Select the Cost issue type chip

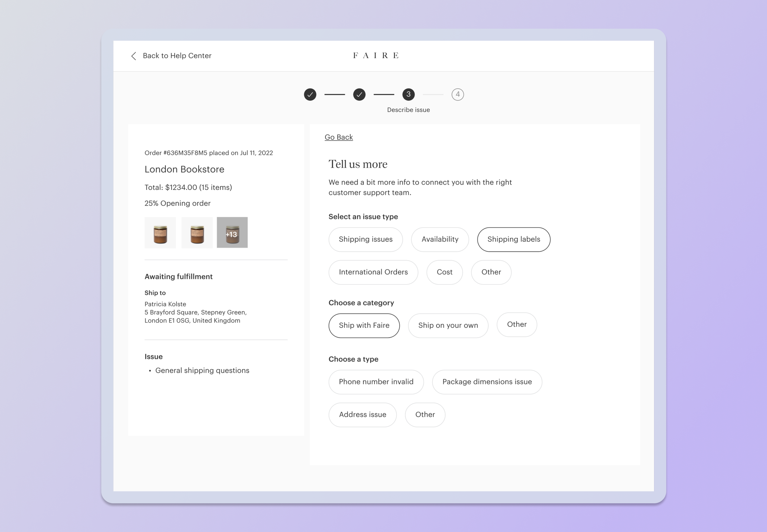click(x=444, y=272)
